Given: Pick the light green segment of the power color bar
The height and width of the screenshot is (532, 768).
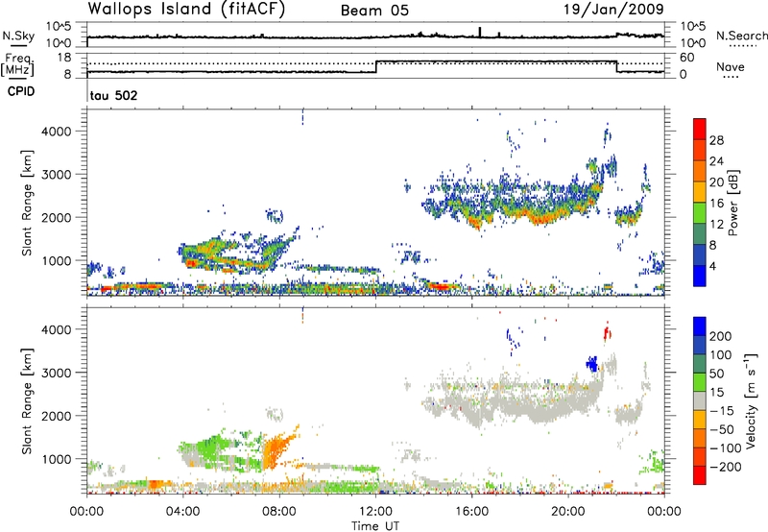Looking at the screenshot, I should point(700,213).
